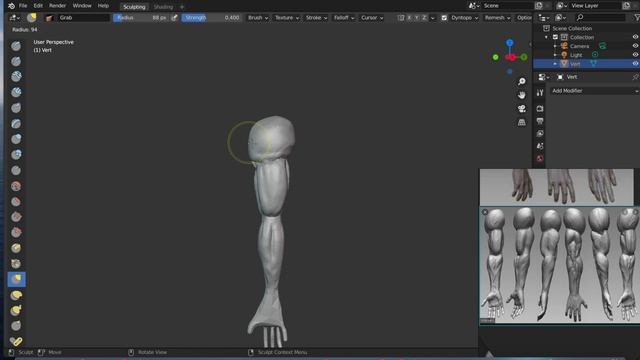Hide the Vert object eye icon
The image size is (640, 360).
click(x=635, y=64)
